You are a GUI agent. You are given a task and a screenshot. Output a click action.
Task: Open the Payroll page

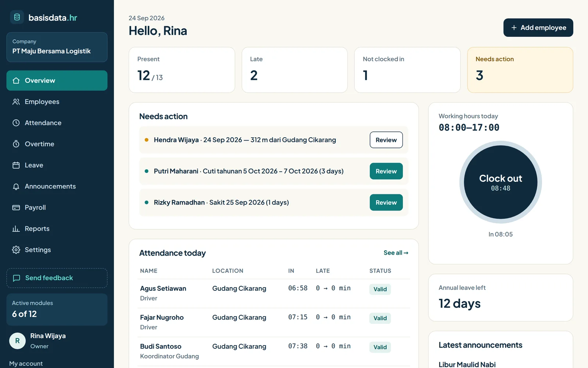pos(57,208)
